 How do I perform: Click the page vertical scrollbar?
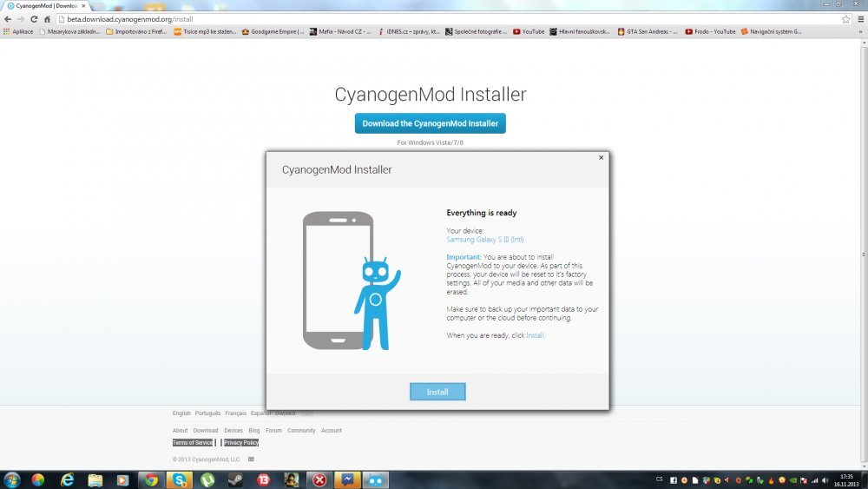(x=864, y=254)
